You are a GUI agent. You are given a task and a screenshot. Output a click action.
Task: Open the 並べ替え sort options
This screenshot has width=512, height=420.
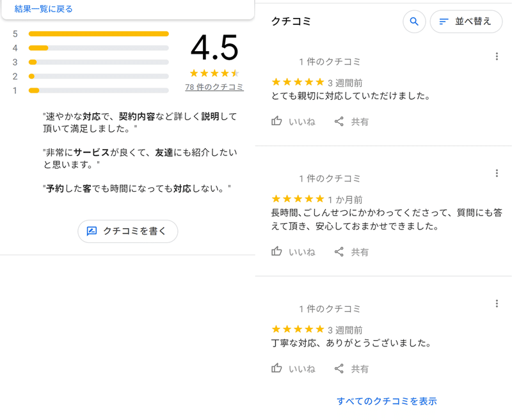click(x=466, y=21)
